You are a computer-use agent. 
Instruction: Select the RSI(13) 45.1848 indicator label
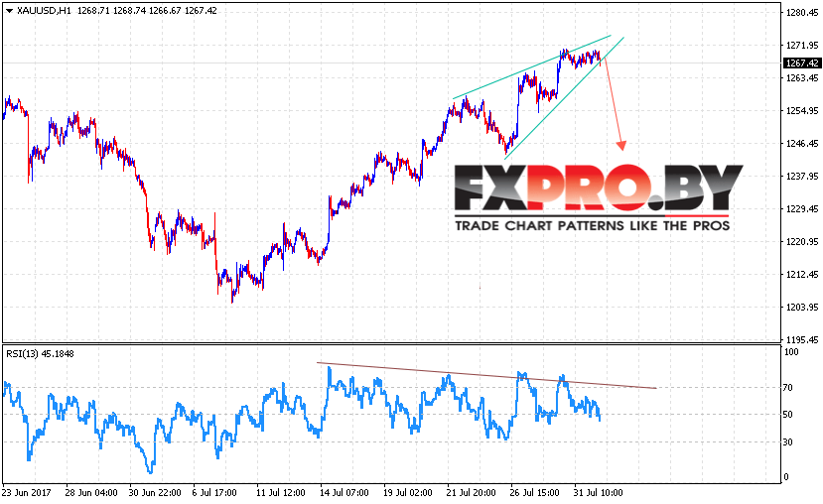click(41, 354)
